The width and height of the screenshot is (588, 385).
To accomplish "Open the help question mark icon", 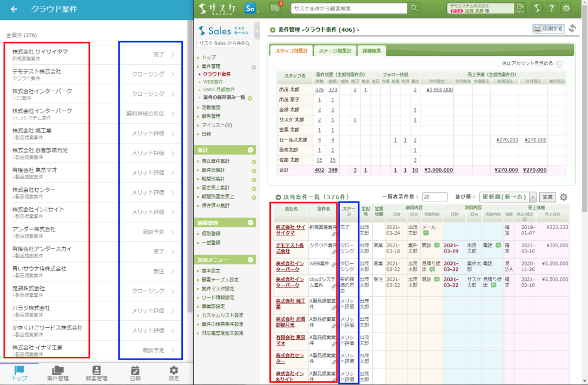I will click(x=551, y=8).
